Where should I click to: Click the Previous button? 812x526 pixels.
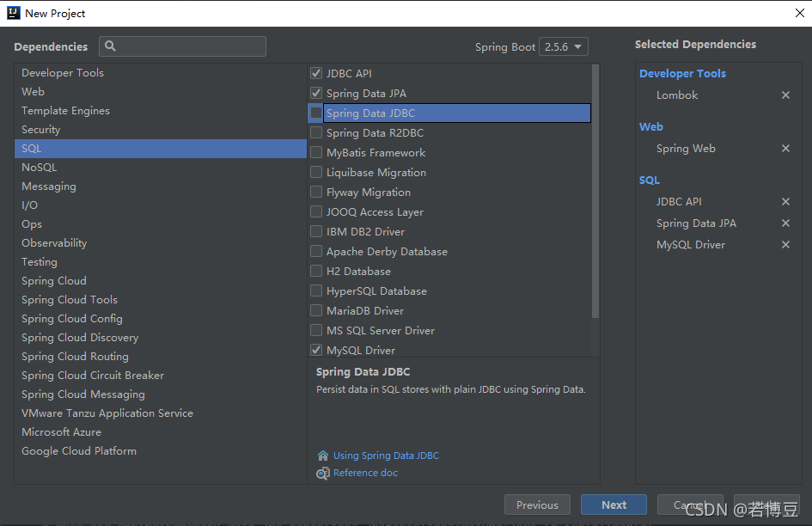pos(537,505)
